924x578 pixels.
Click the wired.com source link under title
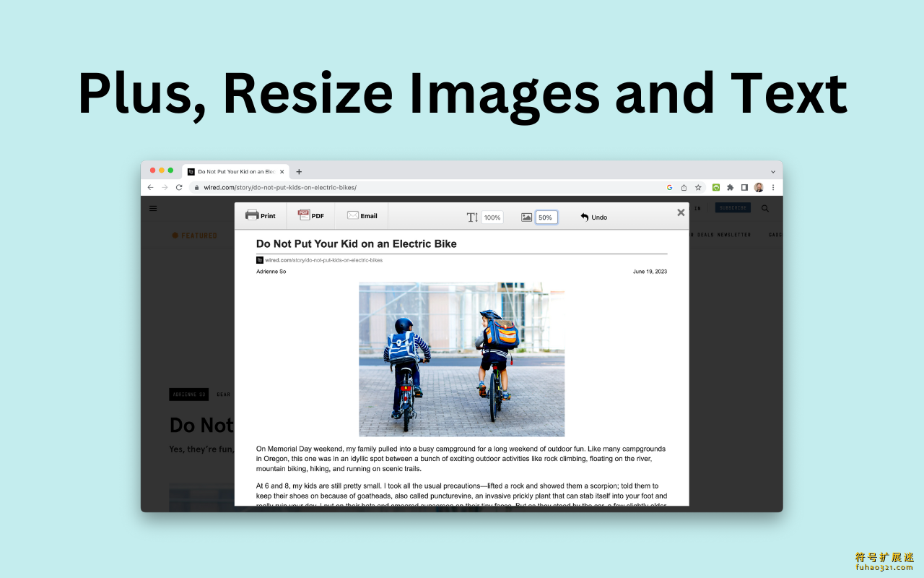(x=323, y=260)
